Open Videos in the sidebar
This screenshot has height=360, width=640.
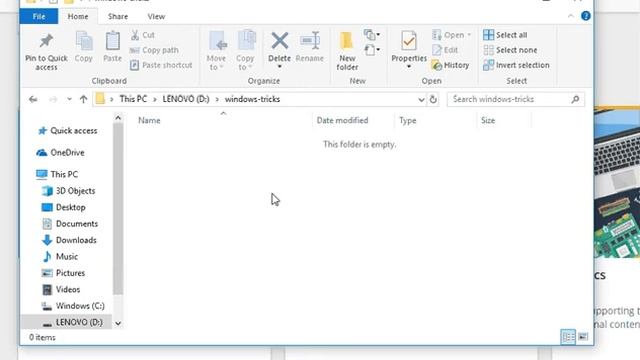(61, 289)
